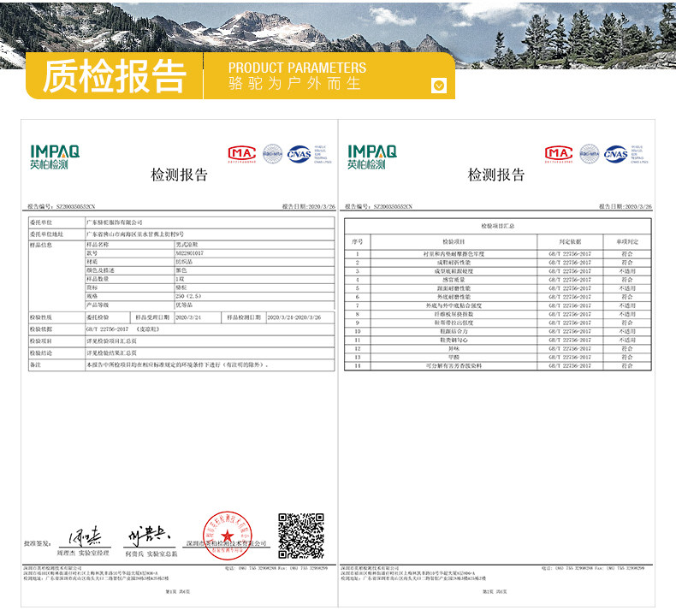The image size is (676, 616).
Task: Click the 不适用 result in row 3
Action: point(627,271)
